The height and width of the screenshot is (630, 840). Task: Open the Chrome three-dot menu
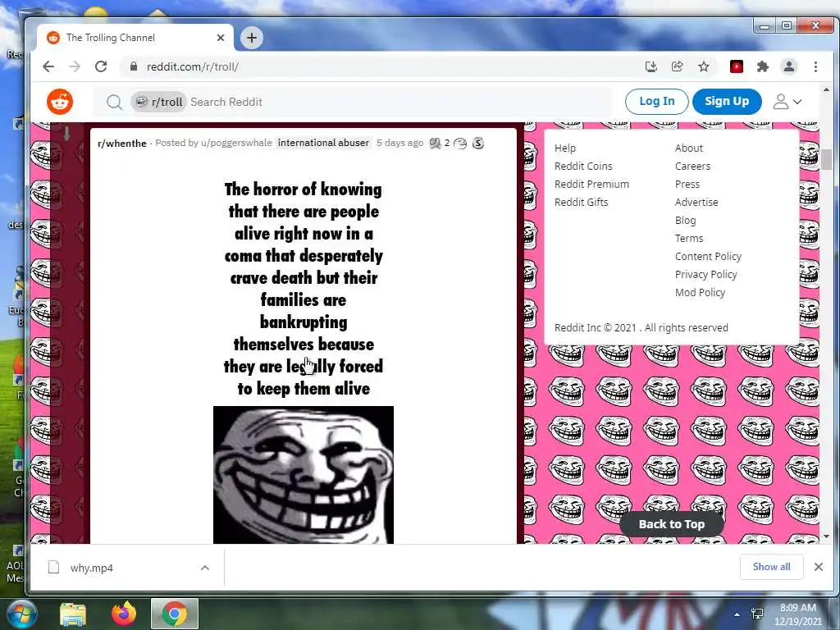click(815, 66)
